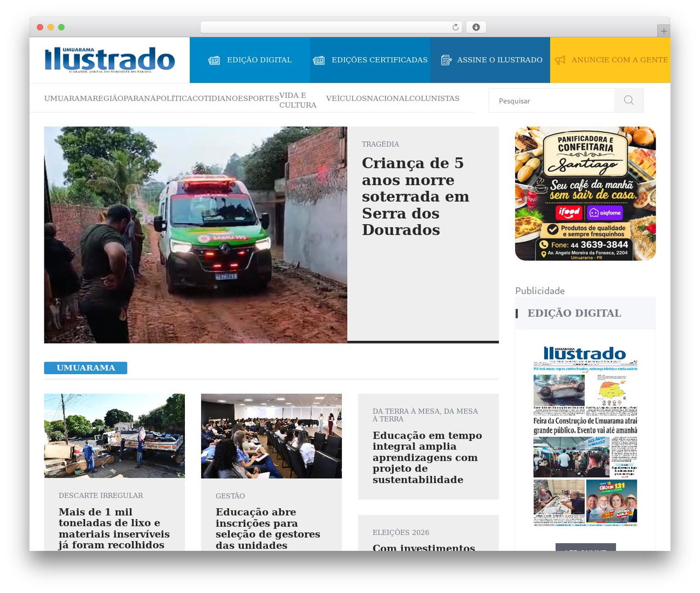Open the conference room photo thumbnail
This screenshot has height=593, width=700.
click(271, 436)
